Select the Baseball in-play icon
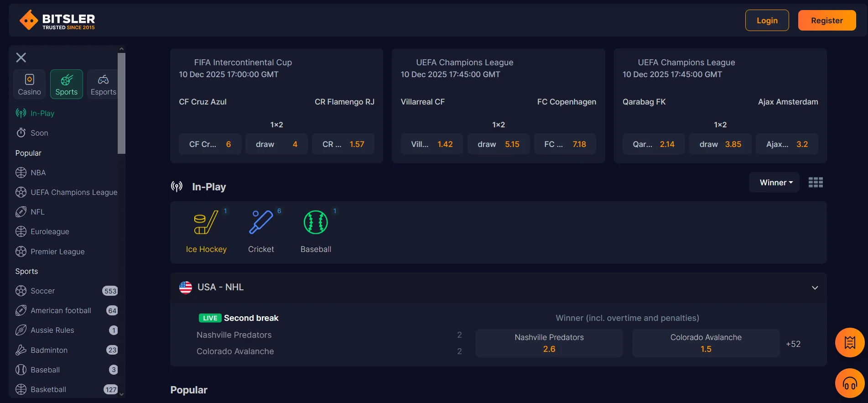Image resolution: width=868 pixels, height=403 pixels. point(316,223)
